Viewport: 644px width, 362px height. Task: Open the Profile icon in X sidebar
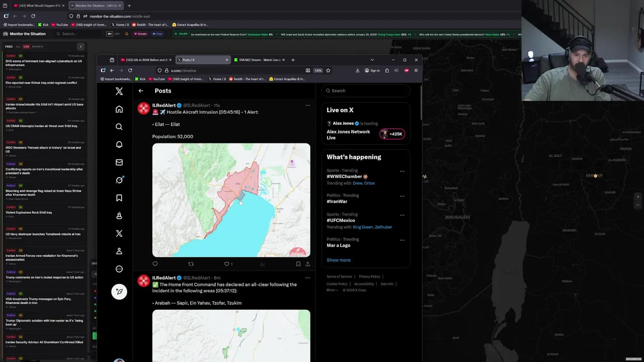119,251
